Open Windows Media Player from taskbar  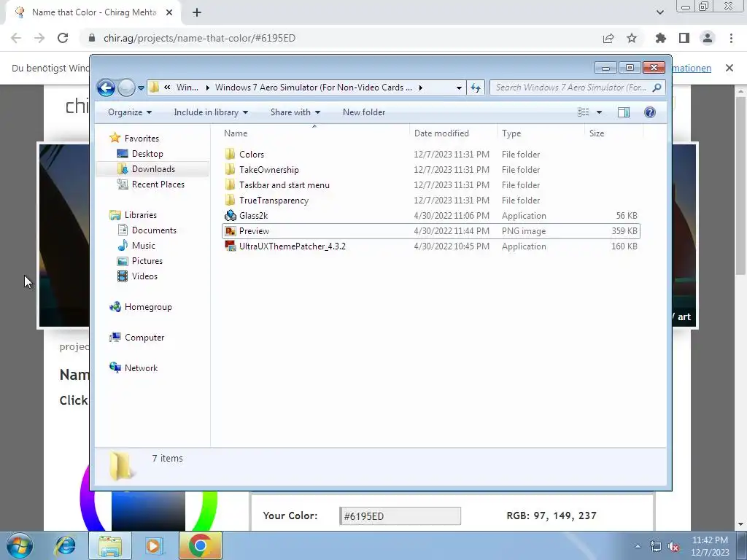(x=154, y=545)
